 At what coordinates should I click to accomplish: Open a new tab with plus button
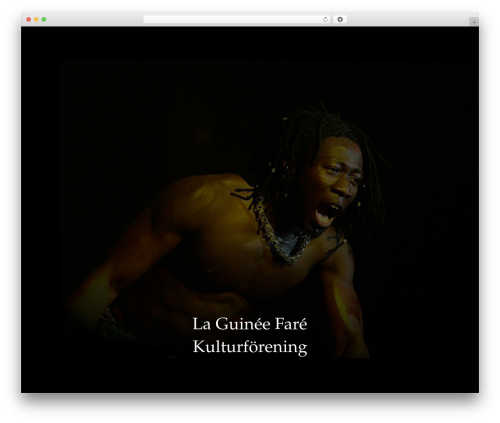click(x=474, y=22)
